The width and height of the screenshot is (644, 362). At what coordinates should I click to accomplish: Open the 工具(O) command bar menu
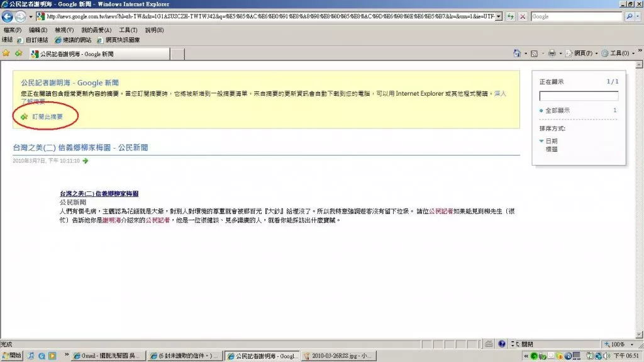pos(618,53)
